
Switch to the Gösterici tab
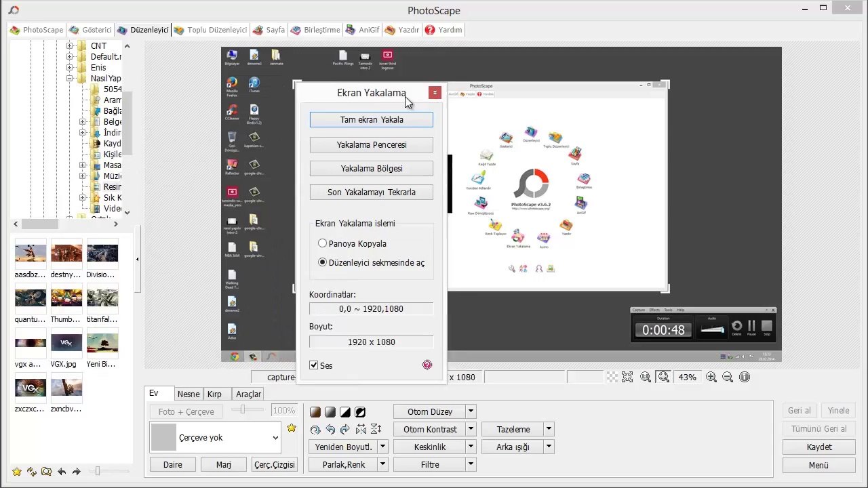(90, 30)
